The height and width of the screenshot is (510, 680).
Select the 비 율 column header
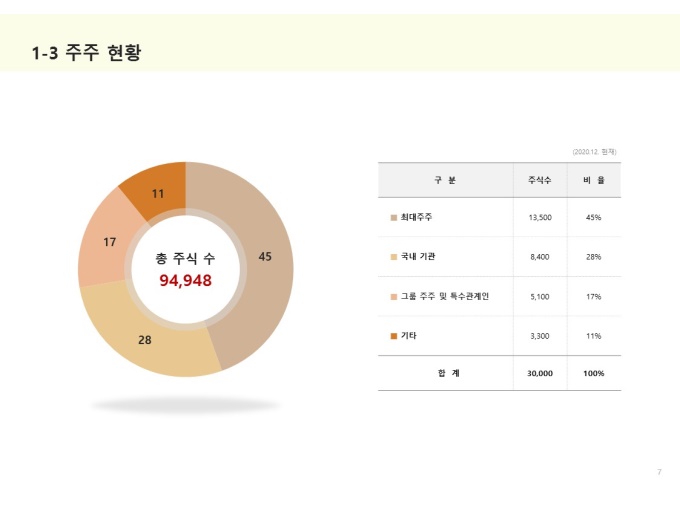click(x=594, y=180)
